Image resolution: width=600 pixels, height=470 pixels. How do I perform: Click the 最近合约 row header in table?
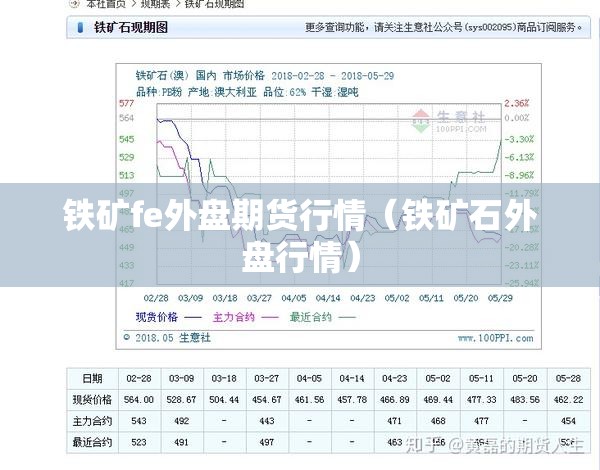[x=92, y=442]
